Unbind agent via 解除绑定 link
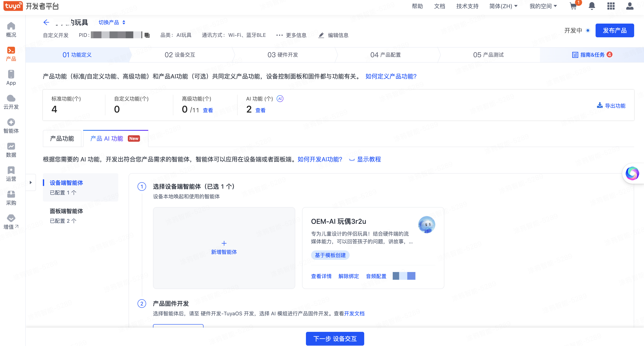 coord(349,276)
